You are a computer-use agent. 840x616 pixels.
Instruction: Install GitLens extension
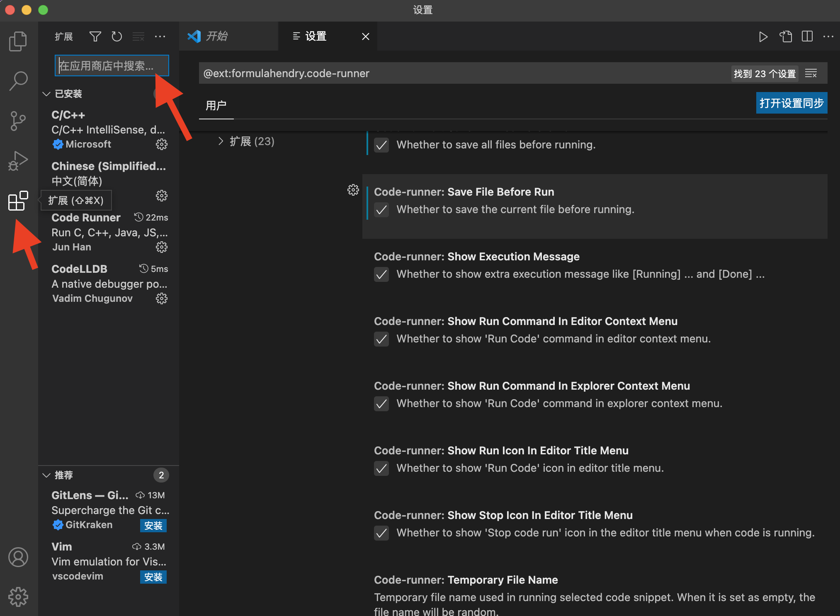pyautogui.click(x=153, y=526)
